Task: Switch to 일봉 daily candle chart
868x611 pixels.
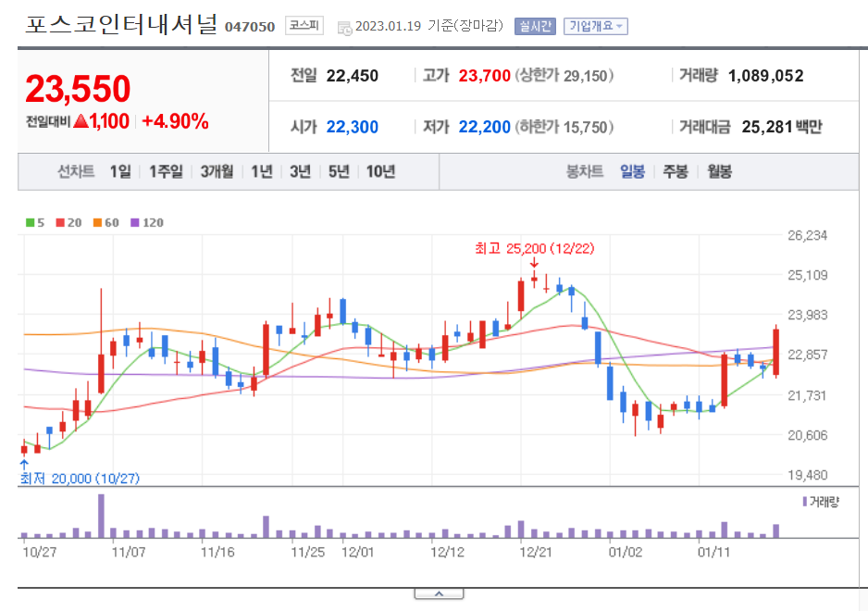Action: (632, 171)
